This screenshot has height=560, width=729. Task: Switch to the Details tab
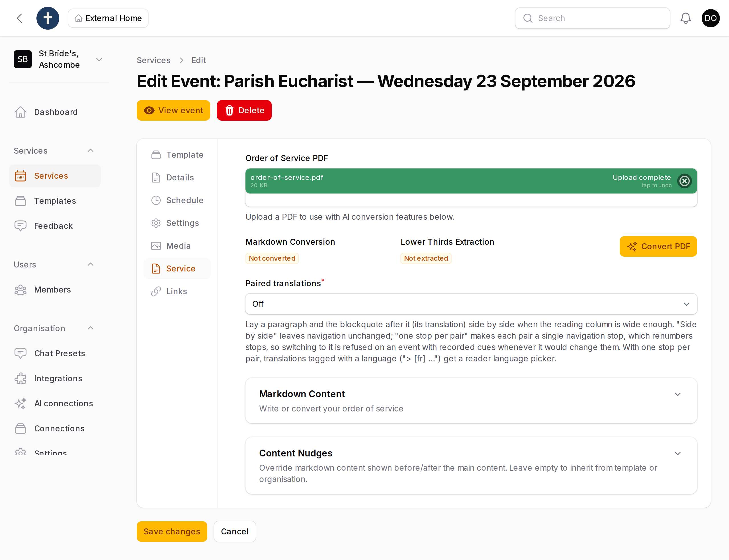[177, 178]
